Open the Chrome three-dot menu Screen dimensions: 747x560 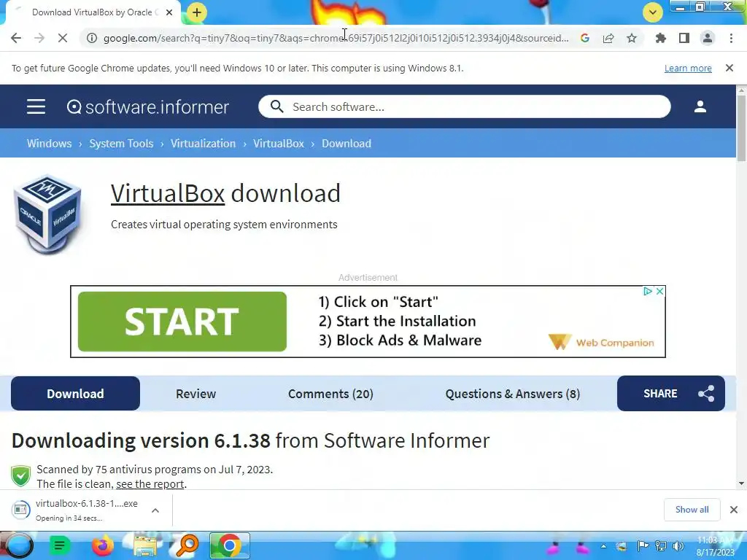click(x=731, y=38)
